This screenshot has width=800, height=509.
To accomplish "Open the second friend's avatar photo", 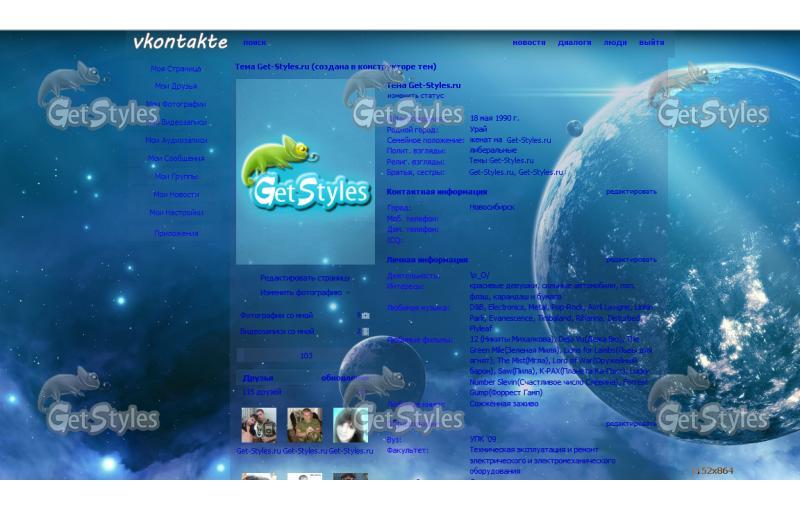I will coord(304,425).
